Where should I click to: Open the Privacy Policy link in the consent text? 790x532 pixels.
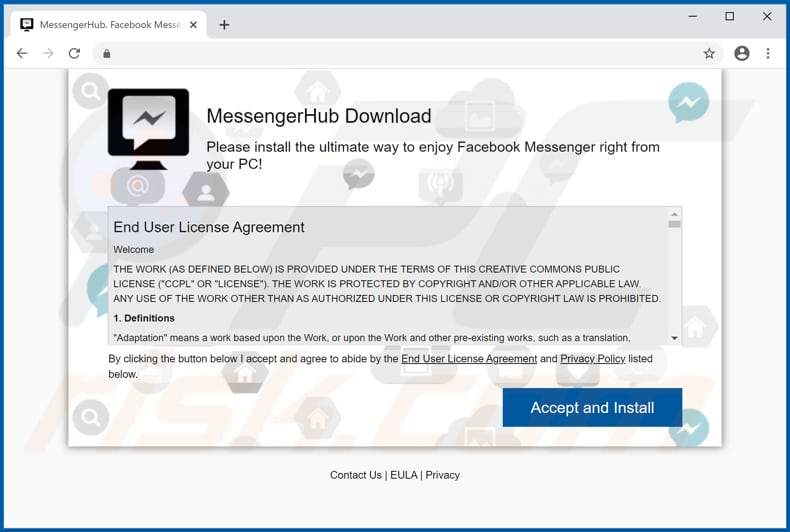(592, 359)
